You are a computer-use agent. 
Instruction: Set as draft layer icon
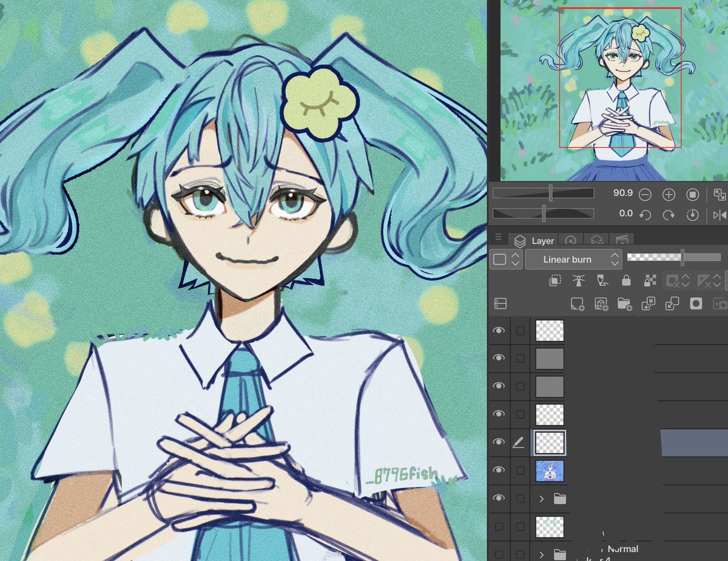[x=602, y=280]
